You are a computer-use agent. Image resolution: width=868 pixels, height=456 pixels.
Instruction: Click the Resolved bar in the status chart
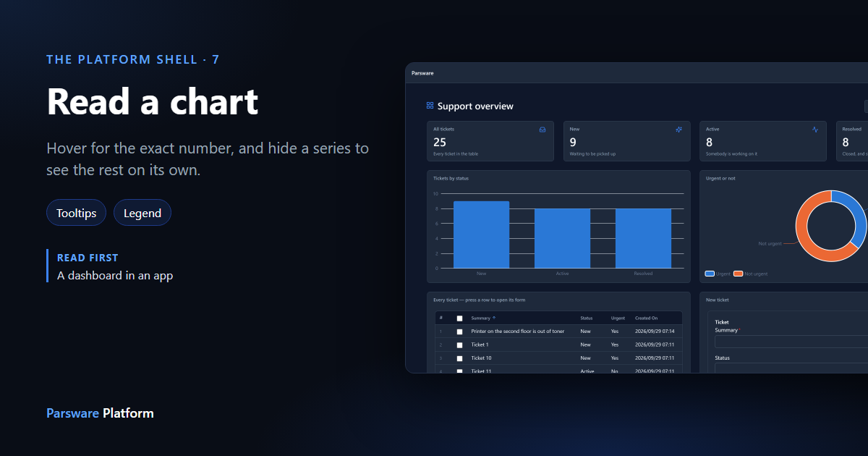pyautogui.click(x=643, y=238)
